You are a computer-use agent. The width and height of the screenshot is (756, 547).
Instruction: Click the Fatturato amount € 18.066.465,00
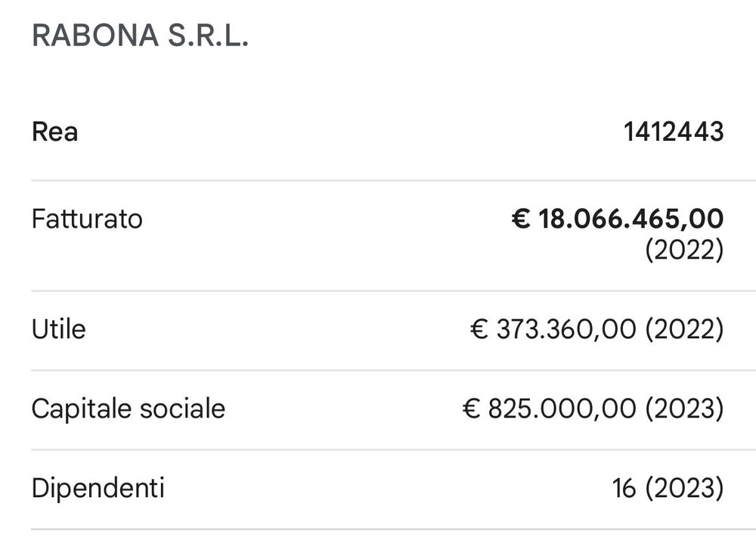(x=618, y=219)
